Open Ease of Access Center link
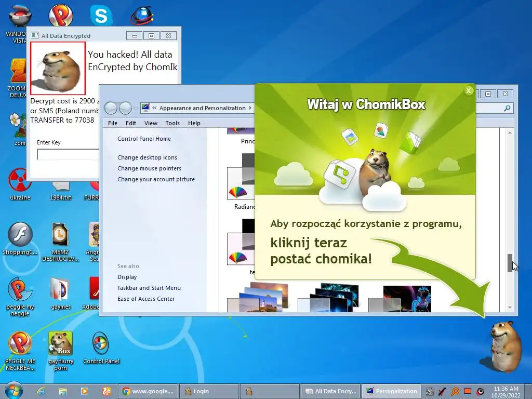Screen dimensions: 532x399 (x=146, y=299)
